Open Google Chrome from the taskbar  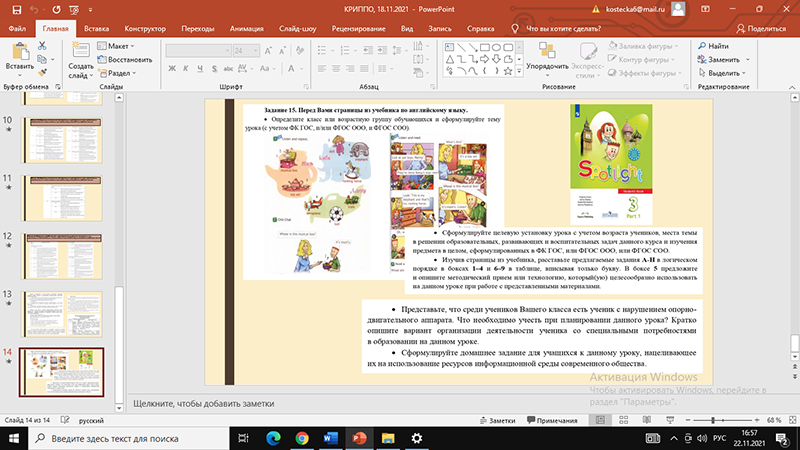(302, 438)
